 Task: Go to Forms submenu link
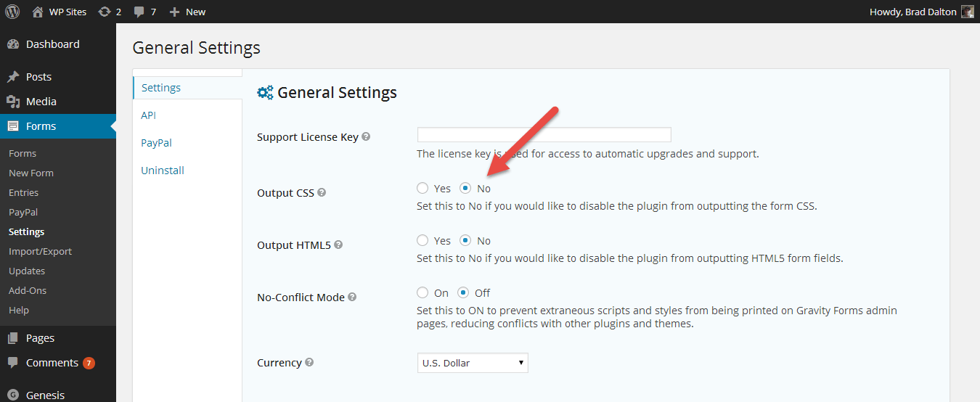(23, 153)
